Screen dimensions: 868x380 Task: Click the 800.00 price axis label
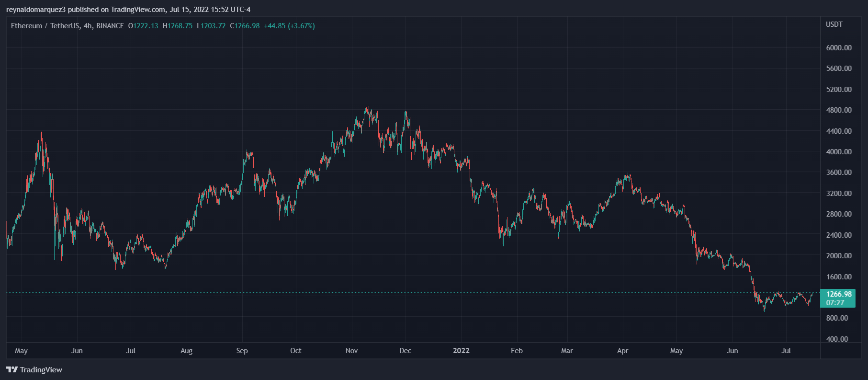pyautogui.click(x=837, y=318)
